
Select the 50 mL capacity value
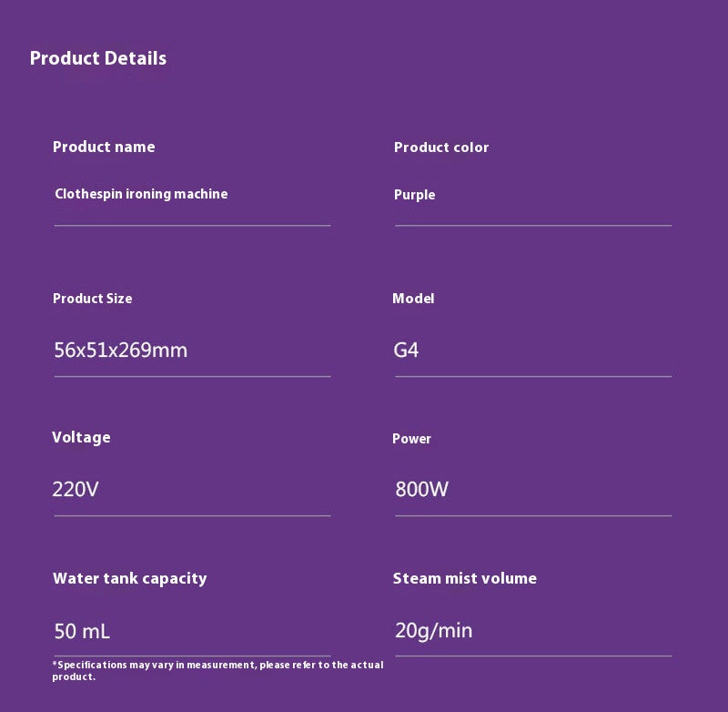pos(82,631)
